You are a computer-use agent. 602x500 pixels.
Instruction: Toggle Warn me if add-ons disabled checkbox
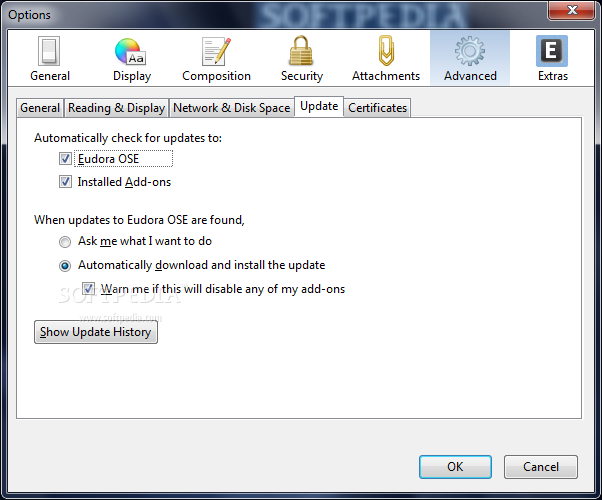[88, 289]
